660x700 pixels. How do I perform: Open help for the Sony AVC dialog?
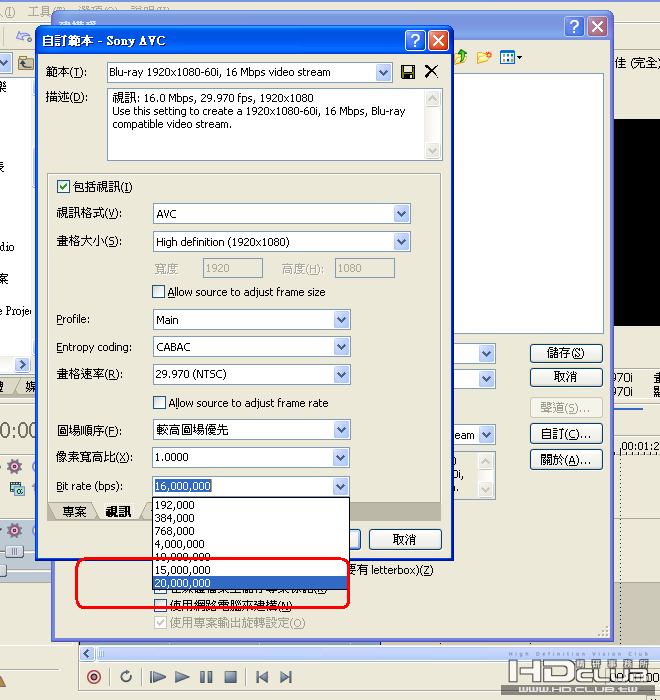pyautogui.click(x=415, y=41)
